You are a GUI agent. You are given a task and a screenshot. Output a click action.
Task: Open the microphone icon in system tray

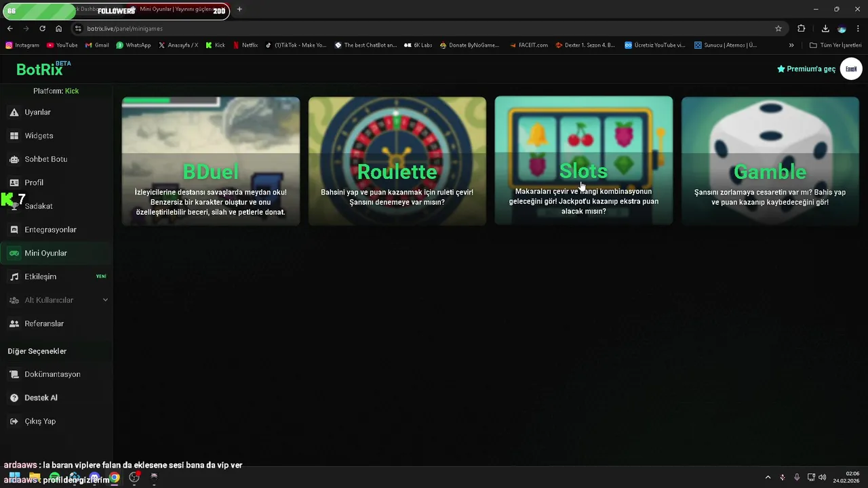pyautogui.click(x=797, y=477)
